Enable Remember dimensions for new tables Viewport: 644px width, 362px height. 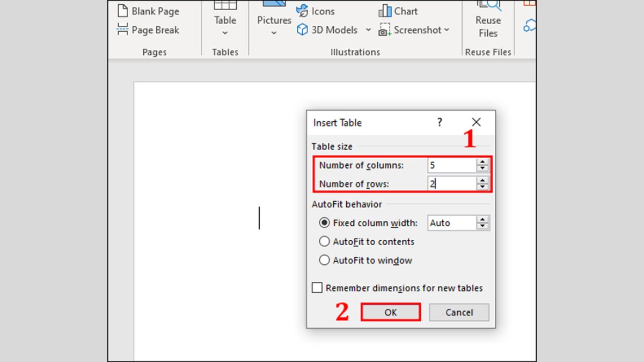point(317,288)
